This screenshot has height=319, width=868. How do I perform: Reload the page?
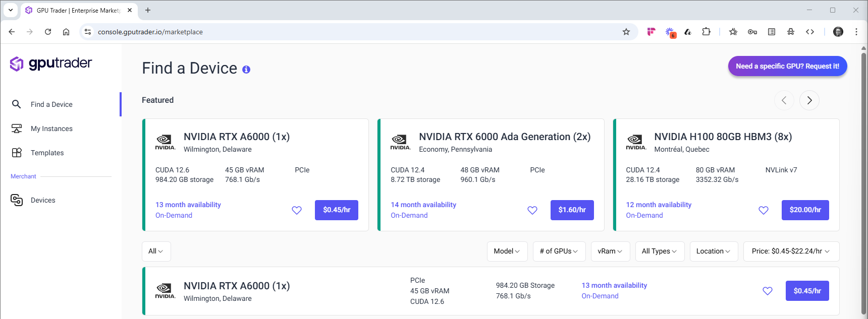48,32
